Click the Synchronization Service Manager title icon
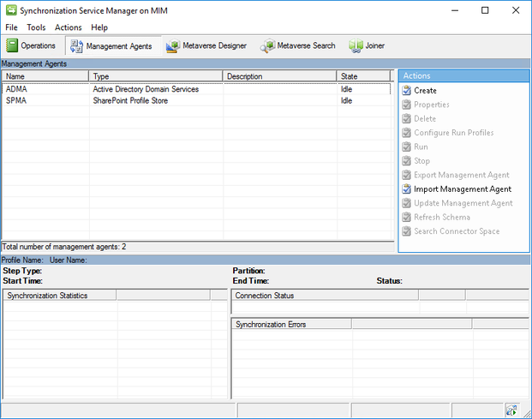 tap(11, 10)
